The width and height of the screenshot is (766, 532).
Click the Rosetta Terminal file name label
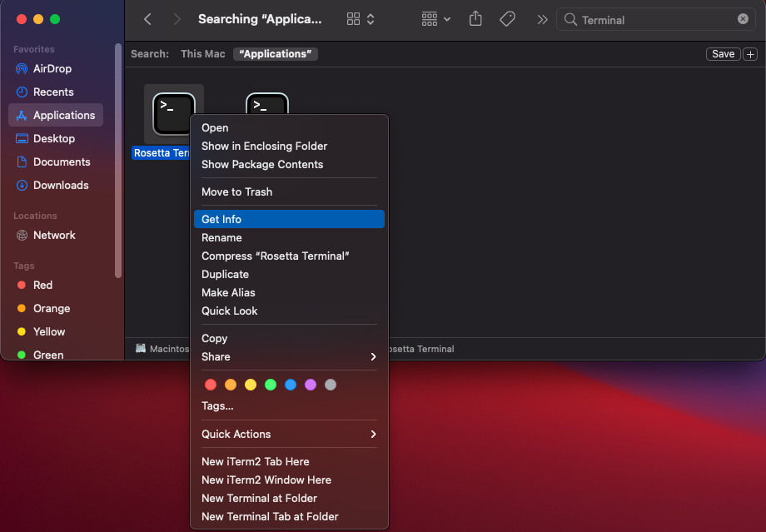(x=162, y=153)
